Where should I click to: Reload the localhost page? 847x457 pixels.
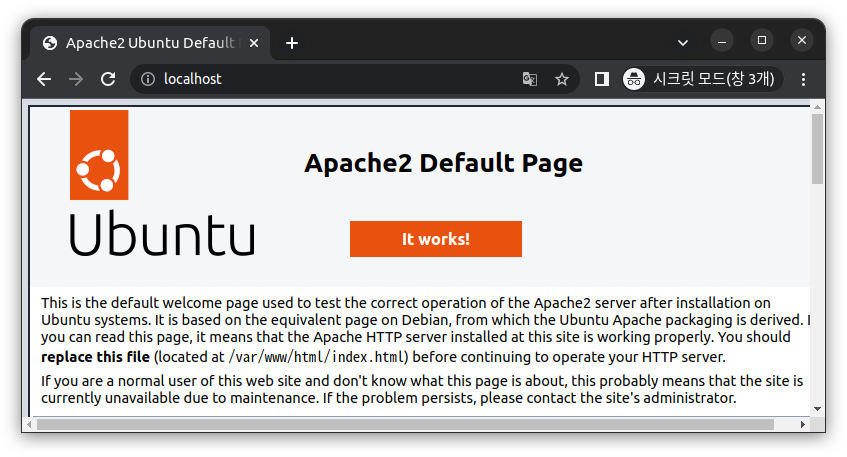[x=108, y=79]
